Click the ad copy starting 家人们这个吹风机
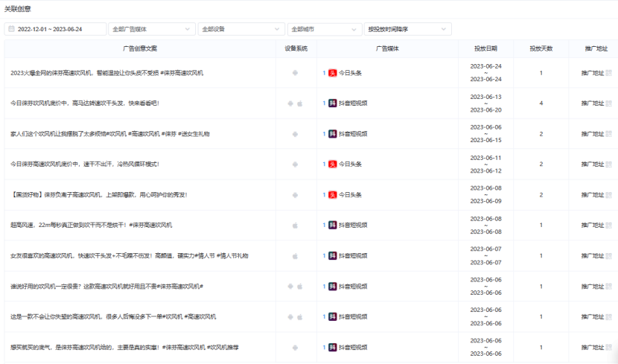618x364 pixels. coord(110,134)
